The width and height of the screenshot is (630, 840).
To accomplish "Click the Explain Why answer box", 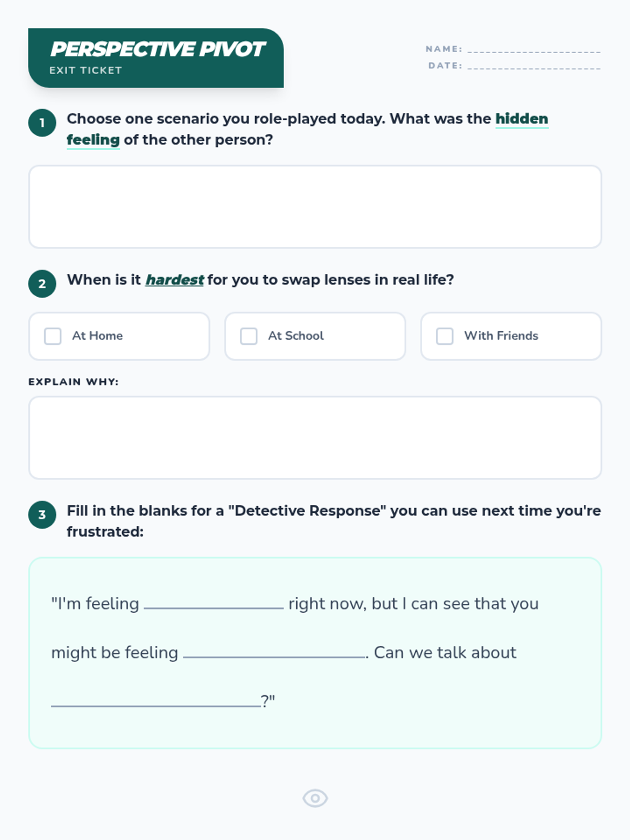I will pos(315,438).
